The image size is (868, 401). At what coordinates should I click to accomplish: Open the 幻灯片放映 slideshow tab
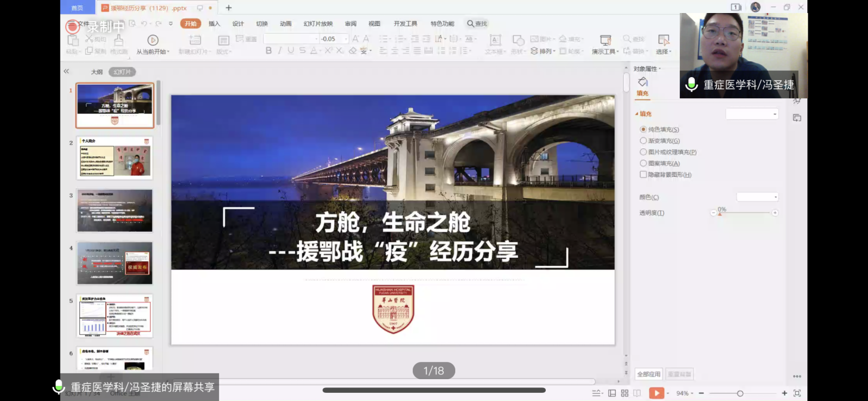point(318,23)
